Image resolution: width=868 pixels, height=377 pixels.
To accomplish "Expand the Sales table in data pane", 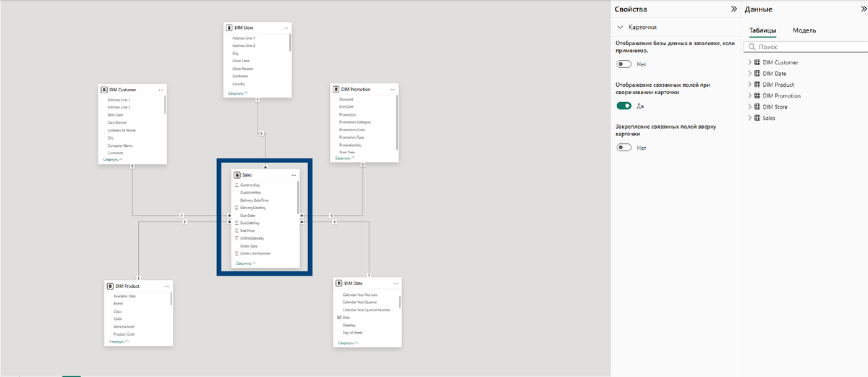I will pos(749,118).
